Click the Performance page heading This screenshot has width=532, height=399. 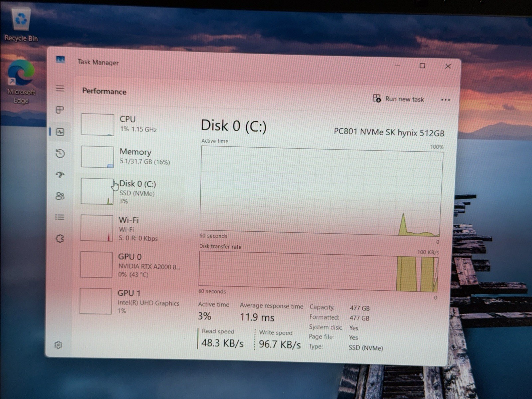coord(104,91)
